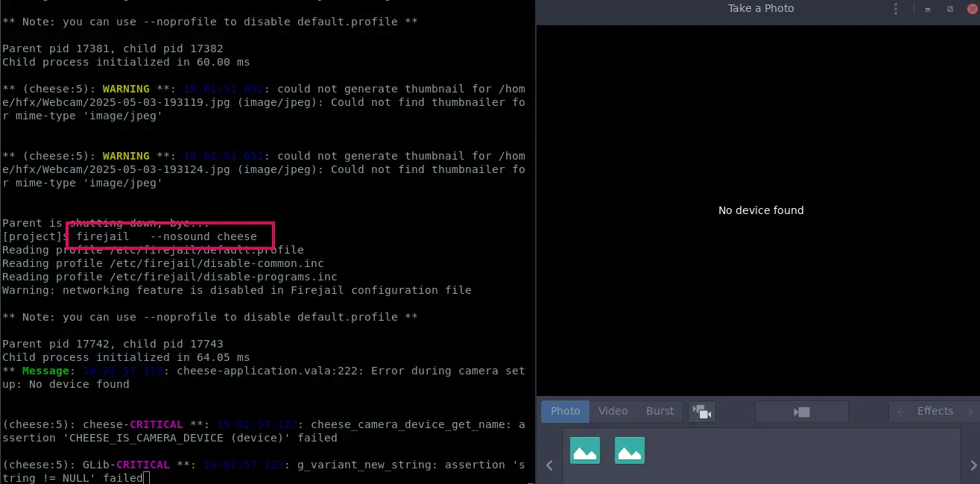
Task: Open the first photo thumbnail in strip
Action: pos(585,450)
